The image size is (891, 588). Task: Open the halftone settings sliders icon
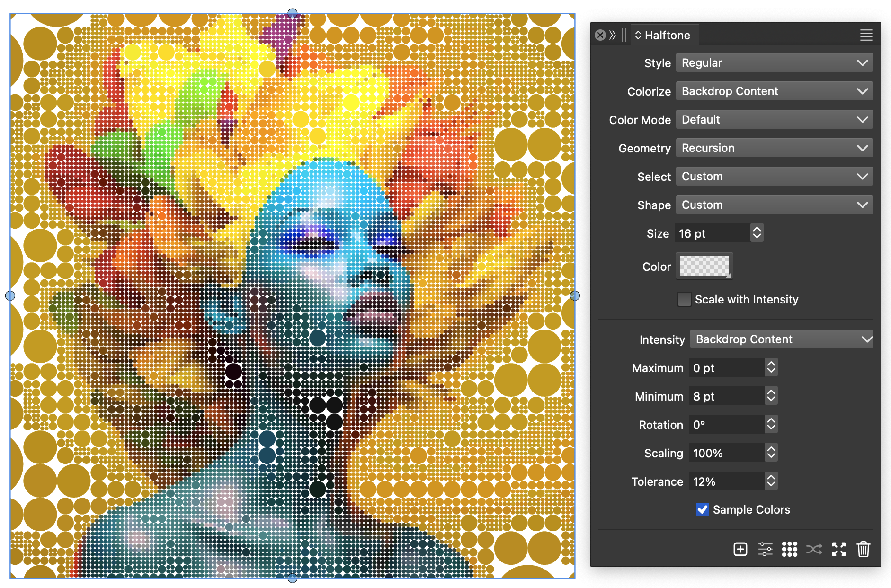coord(765,549)
